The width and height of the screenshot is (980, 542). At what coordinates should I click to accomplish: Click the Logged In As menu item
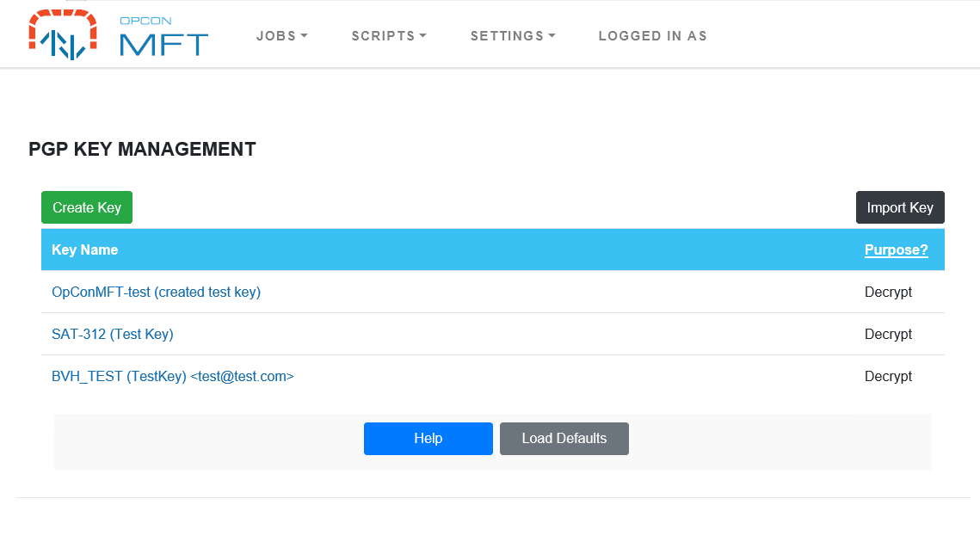[652, 35]
